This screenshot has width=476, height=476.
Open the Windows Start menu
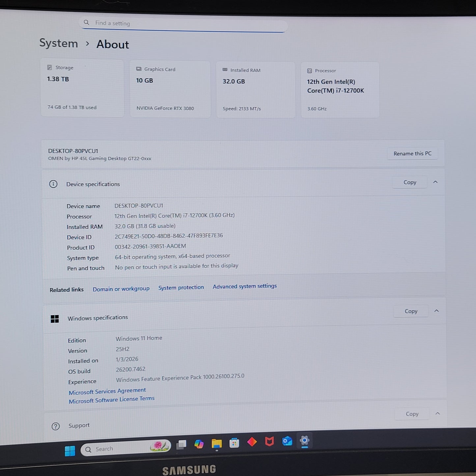pyautogui.click(x=70, y=451)
